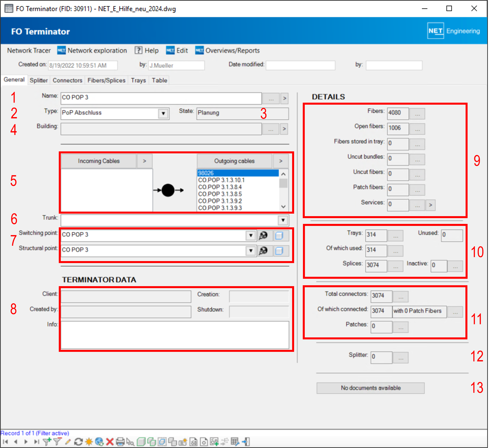Image resolution: width=493 pixels, height=448 pixels.
Task: Switch to the Connectors tab
Action: (67, 80)
